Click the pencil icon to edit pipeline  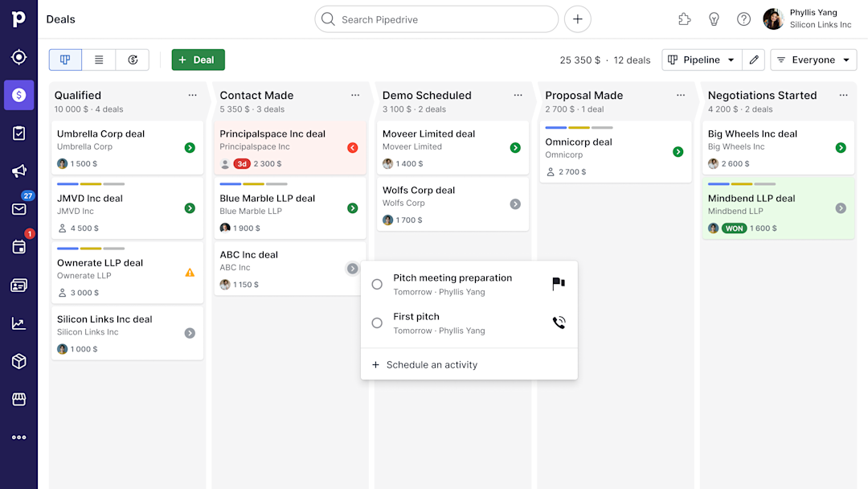(x=753, y=60)
